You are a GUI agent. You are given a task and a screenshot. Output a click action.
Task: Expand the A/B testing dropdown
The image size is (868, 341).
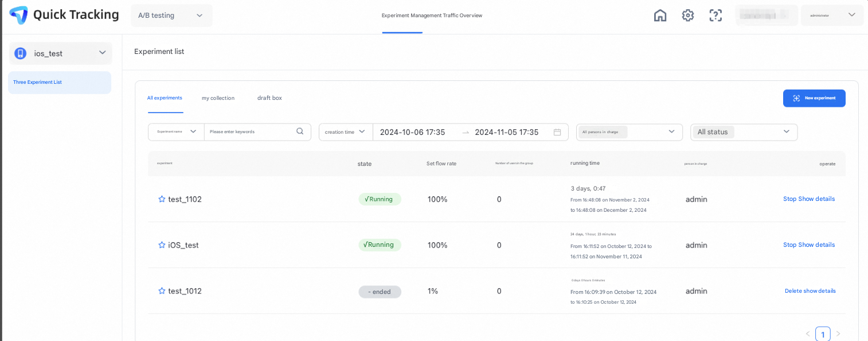(x=171, y=15)
